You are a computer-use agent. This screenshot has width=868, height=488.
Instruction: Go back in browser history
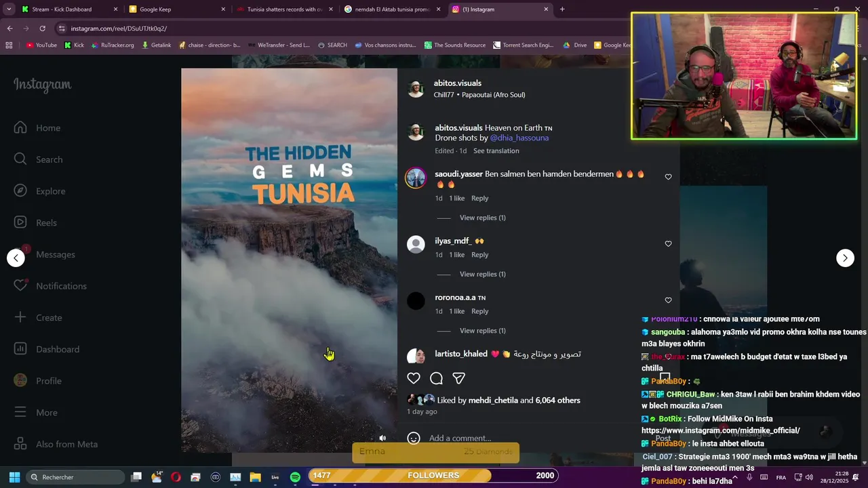9,28
